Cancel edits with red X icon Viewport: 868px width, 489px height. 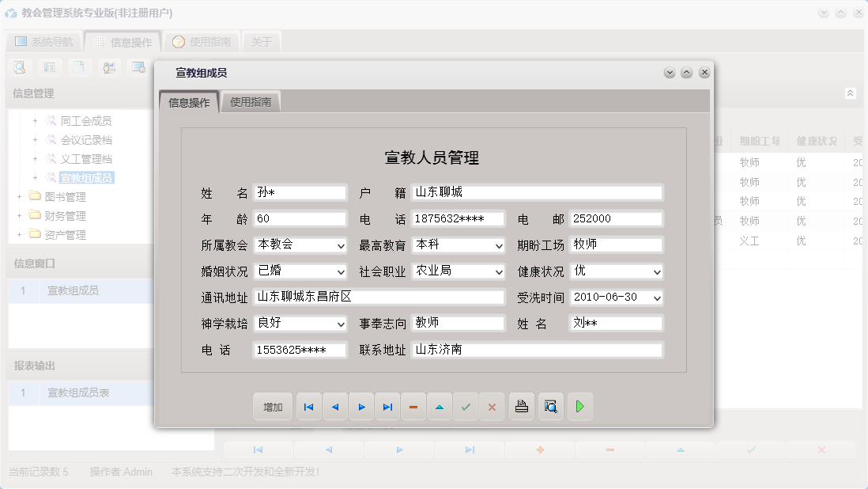[x=492, y=406]
